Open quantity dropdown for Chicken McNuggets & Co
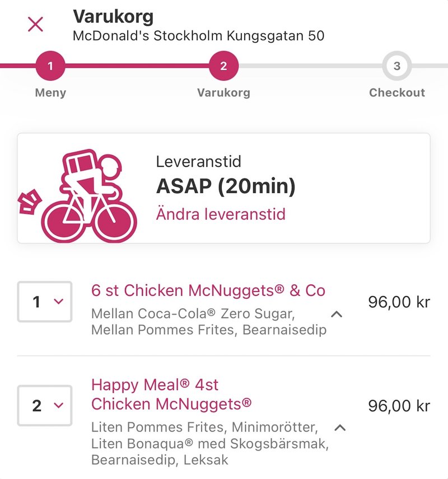 point(45,302)
